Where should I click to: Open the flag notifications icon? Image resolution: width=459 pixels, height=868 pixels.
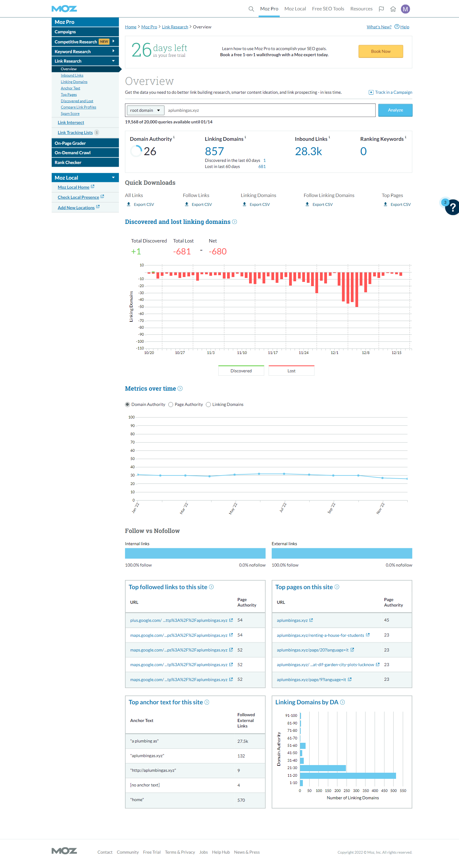coord(381,9)
